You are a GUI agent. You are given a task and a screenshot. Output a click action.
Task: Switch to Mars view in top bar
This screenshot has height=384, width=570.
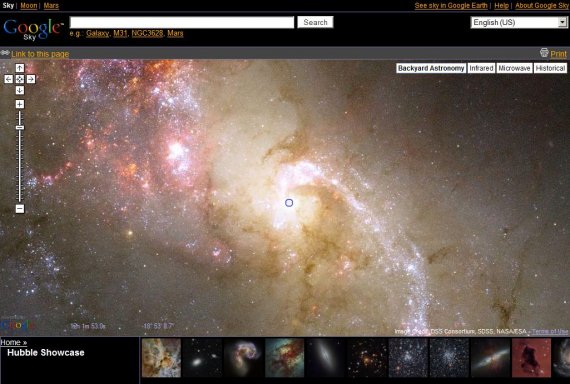tap(51, 5)
